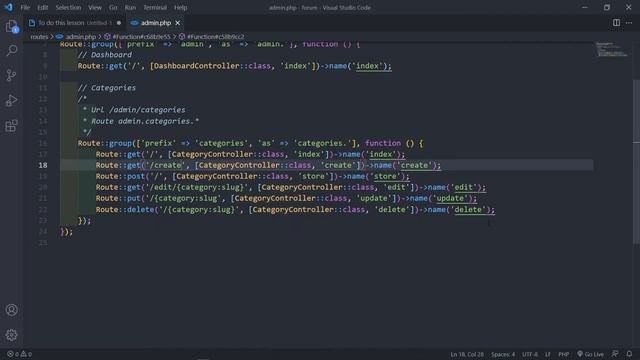Viewport: 640px width, 360px height.
Task: Change encoding via UTF-8 indicator
Action: pos(530,354)
